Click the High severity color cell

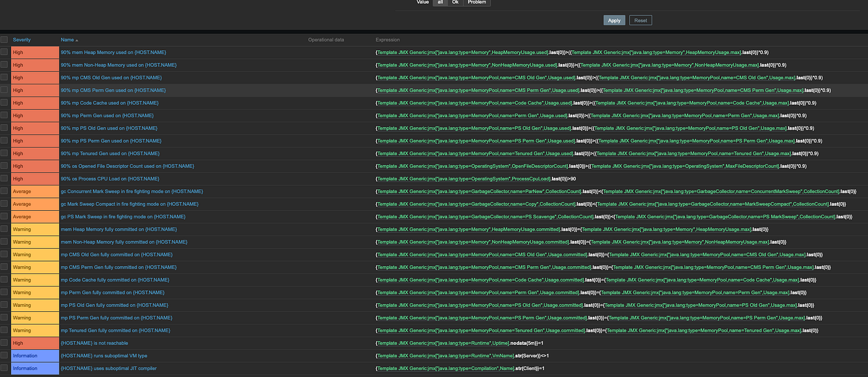[x=34, y=52]
